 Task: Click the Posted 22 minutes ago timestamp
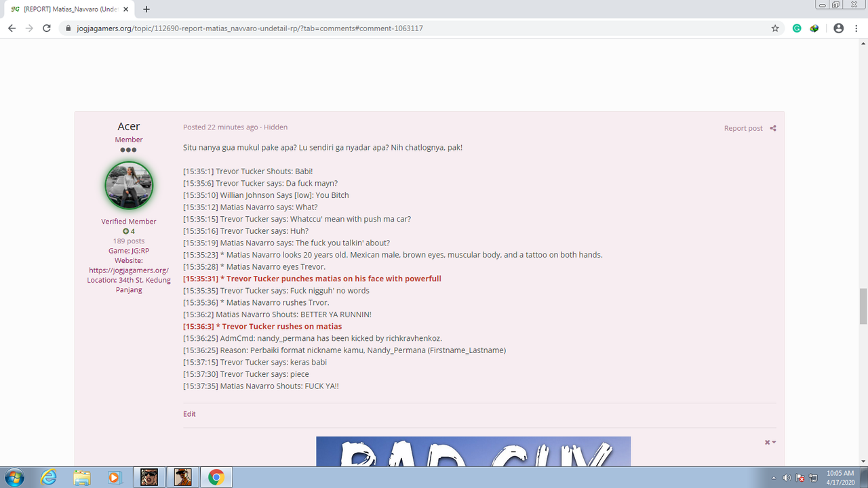point(220,127)
